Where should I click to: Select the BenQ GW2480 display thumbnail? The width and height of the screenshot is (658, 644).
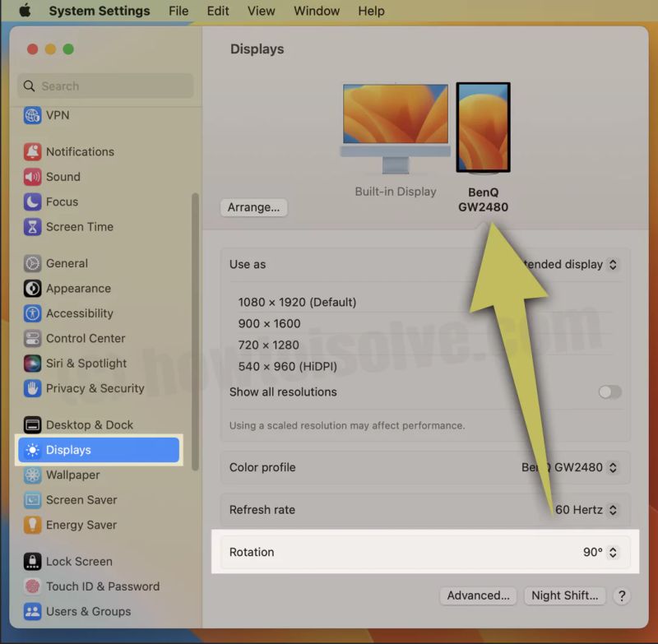coord(484,127)
